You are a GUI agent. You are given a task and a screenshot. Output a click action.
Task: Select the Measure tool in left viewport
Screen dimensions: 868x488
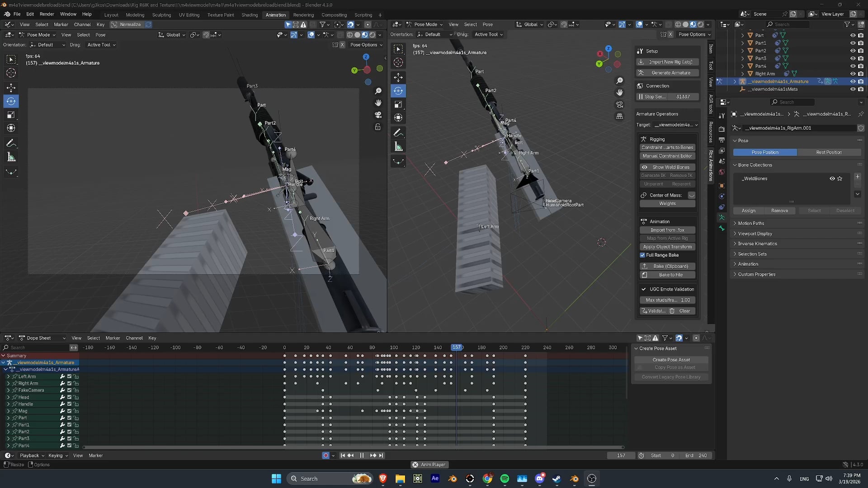click(x=11, y=157)
